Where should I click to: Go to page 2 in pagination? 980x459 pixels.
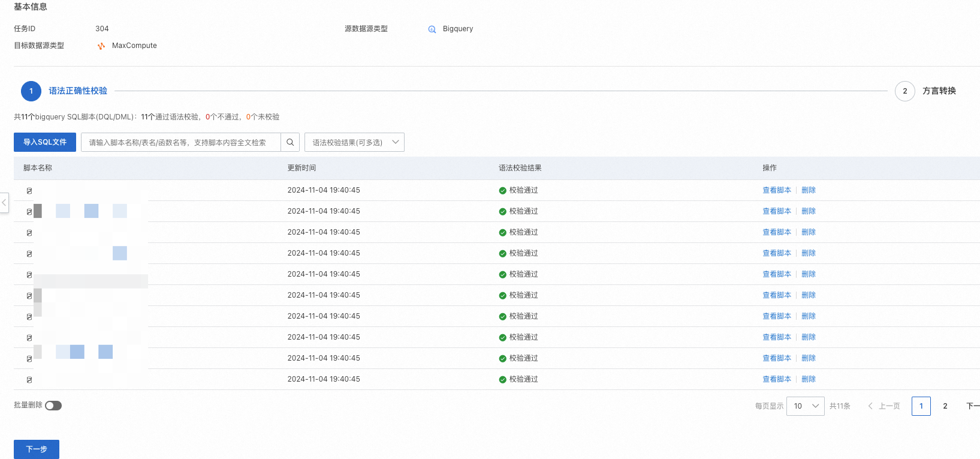point(945,406)
